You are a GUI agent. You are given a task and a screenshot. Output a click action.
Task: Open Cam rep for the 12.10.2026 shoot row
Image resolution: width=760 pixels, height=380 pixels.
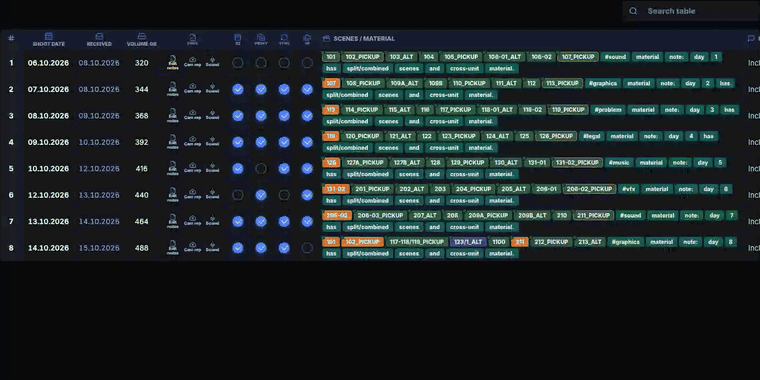point(192,195)
